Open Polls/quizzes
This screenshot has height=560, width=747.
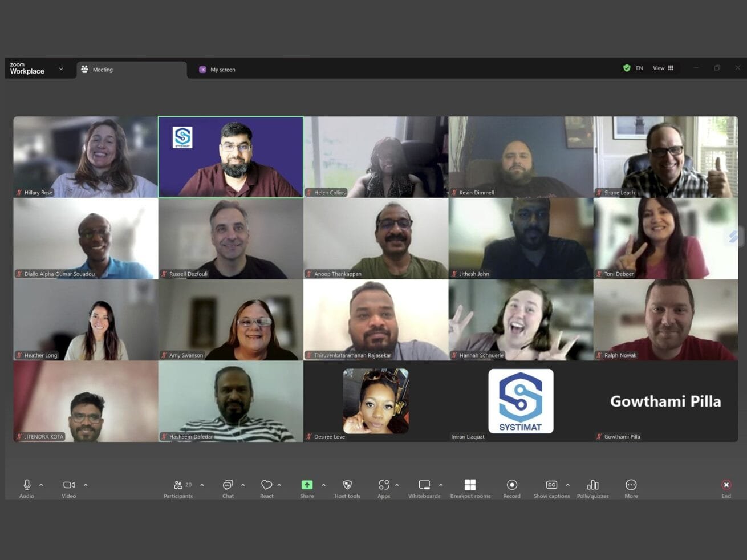pyautogui.click(x=592, y=485)
